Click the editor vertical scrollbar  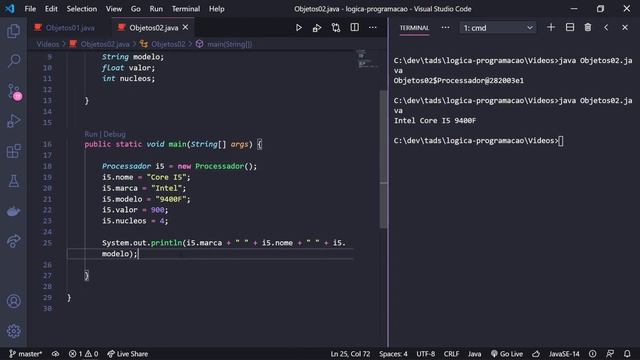coord(383,159)
